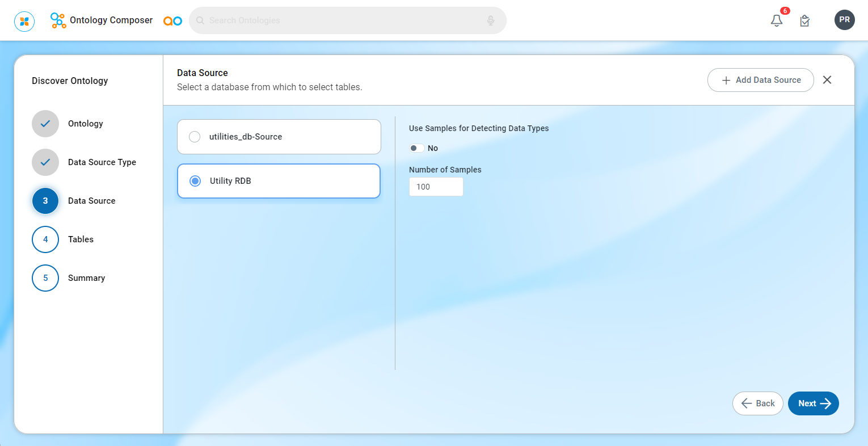868x446 pixels.
Task: Toggle Use Samples for Detecting Data Types
Action: pyautogui.click(x=416, y=148)
